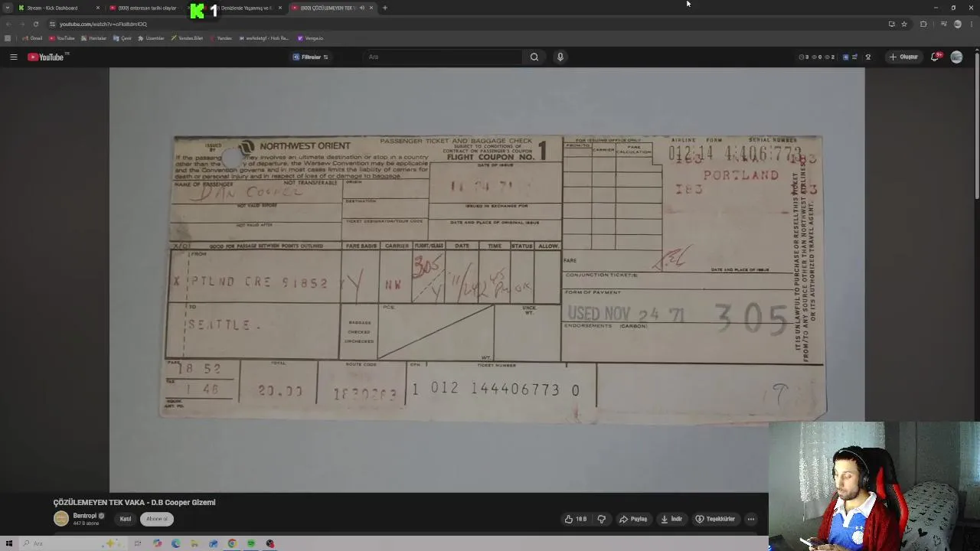Screen dimensions: 980x551
Task: Click the Teşekkürler thanks button
Action: [715, 519]
